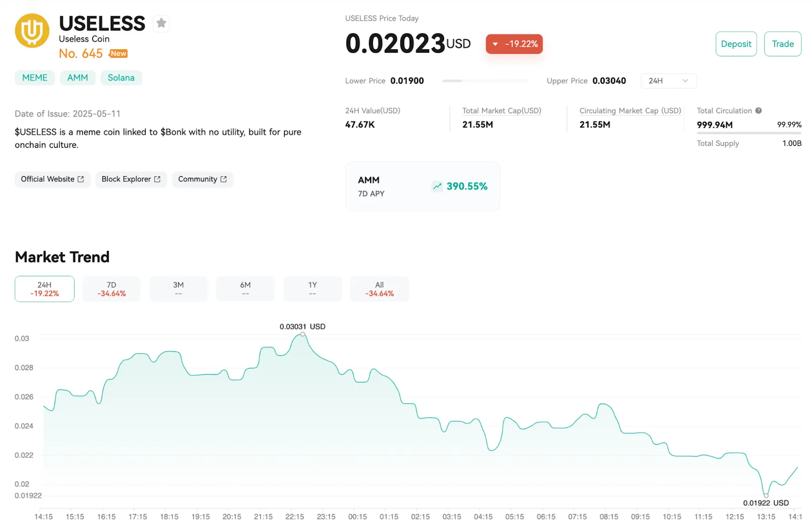Viewport: 812px width, 523px height.
Task: Select the 24H market trend tab
Action: click(45, 289)
